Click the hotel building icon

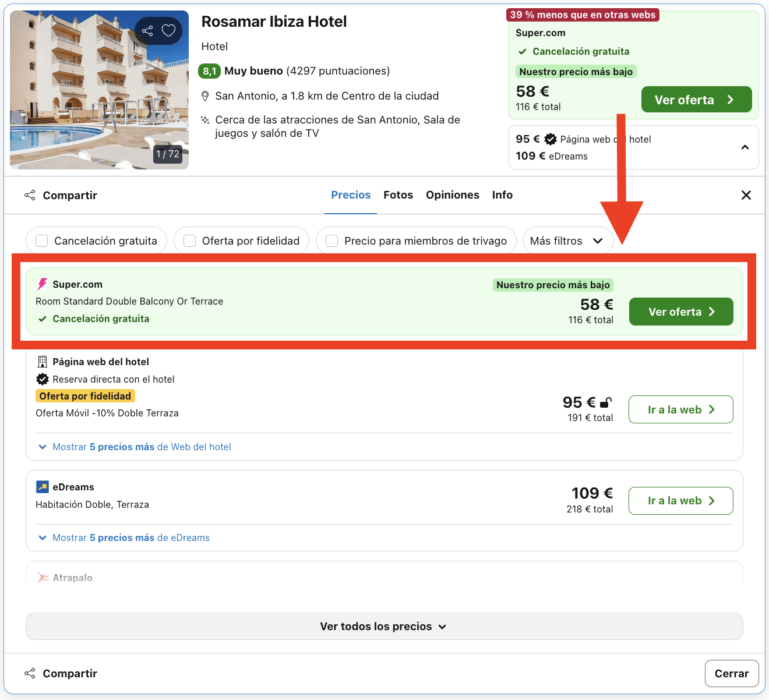pos(43,362)
